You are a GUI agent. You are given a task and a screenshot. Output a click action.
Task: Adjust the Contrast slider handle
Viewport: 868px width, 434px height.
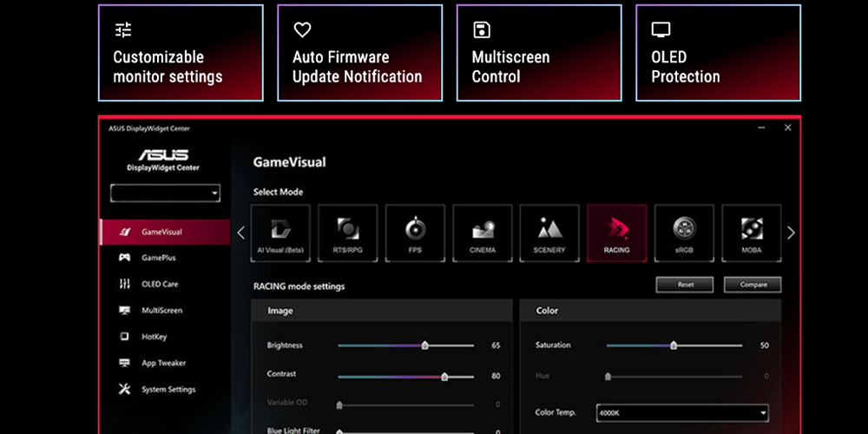pyautogui.click(x=444, y=377)
